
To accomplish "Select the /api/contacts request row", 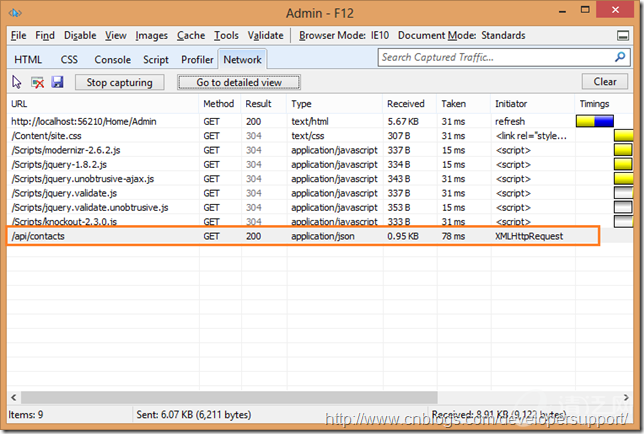I will pos(300,236).
